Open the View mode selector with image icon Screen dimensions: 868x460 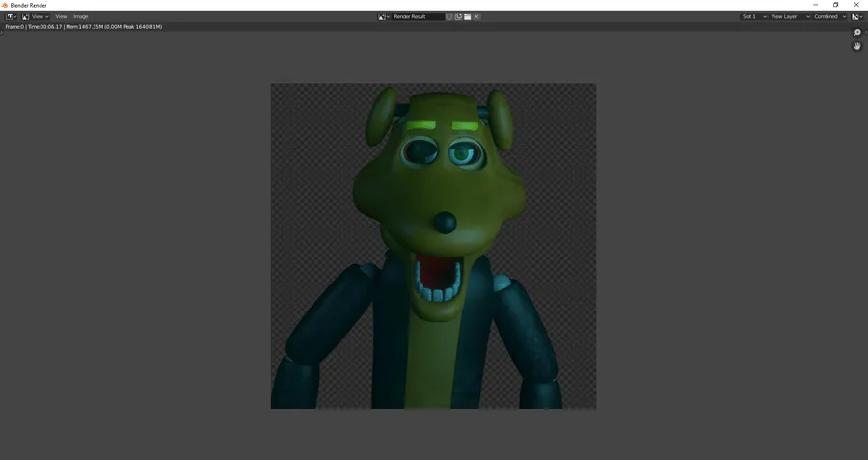[x=36, y=16]
